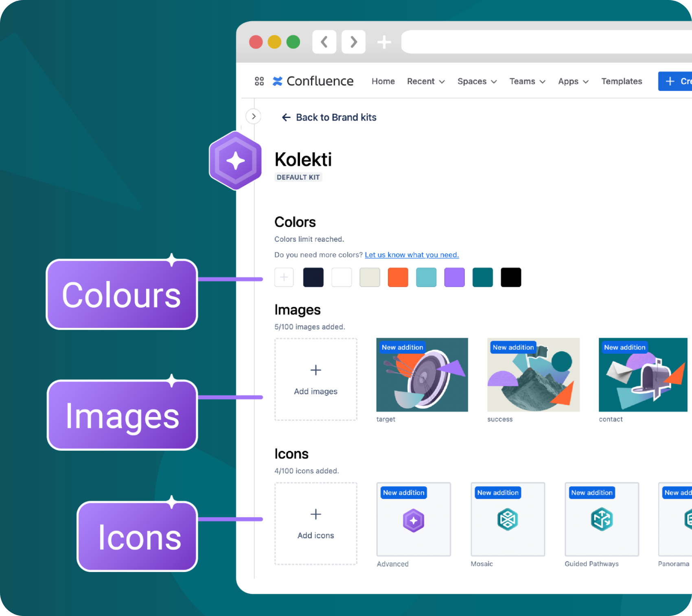Go forward with the browser forward arrow
Viewport: 692px width, 616px height.
click(x=353, y=42)
